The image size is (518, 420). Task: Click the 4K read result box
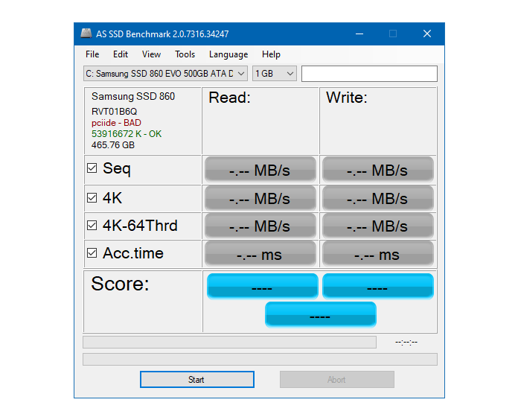coord(260,198)
